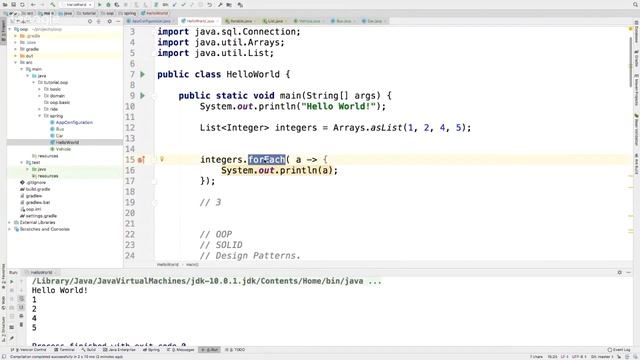Click the Debug bug icon in the top toolbar
The width and height of the screenshot is (640, 360).
[108, 5]
